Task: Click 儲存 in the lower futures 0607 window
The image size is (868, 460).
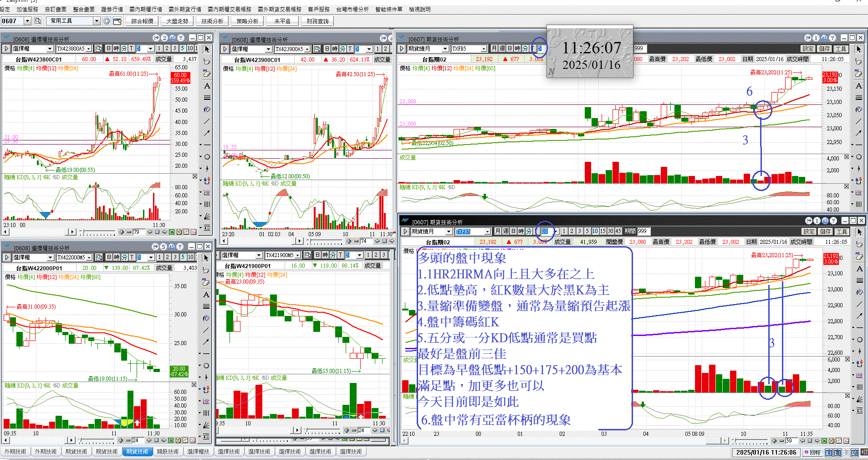Action: coord(825,232)
